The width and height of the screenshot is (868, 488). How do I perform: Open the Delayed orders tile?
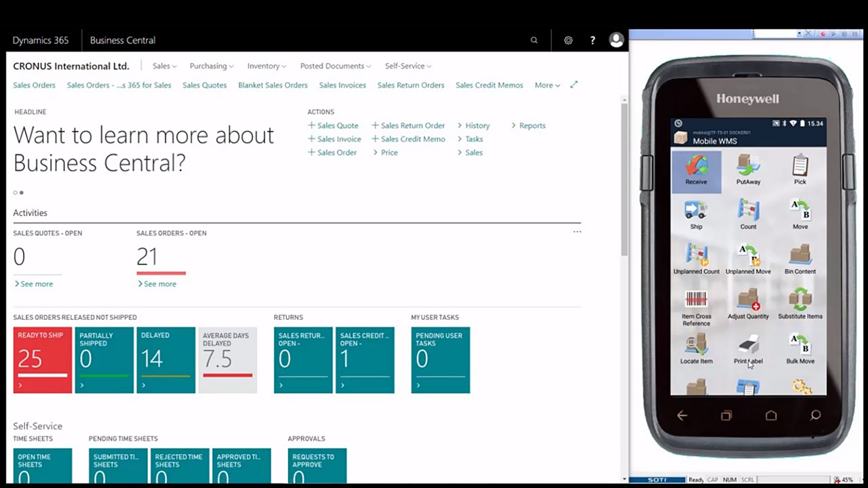165,360
